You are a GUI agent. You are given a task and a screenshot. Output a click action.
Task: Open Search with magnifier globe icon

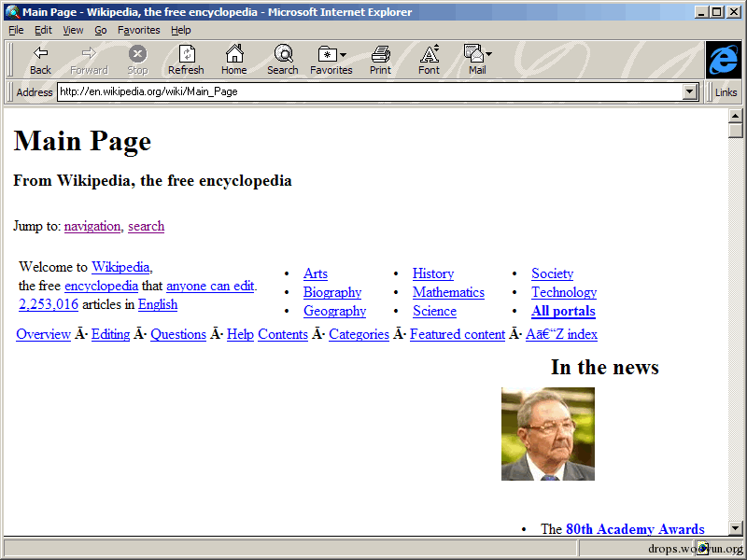284,53
